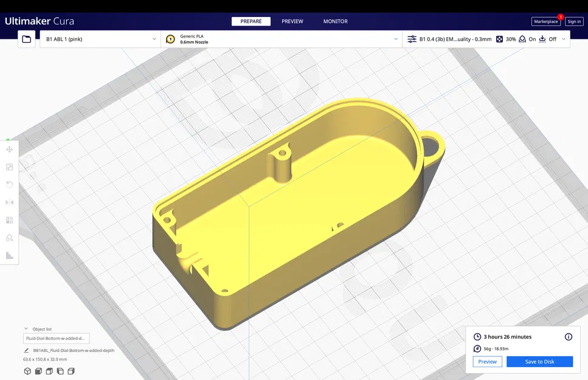Collapse the Object list

26,328
